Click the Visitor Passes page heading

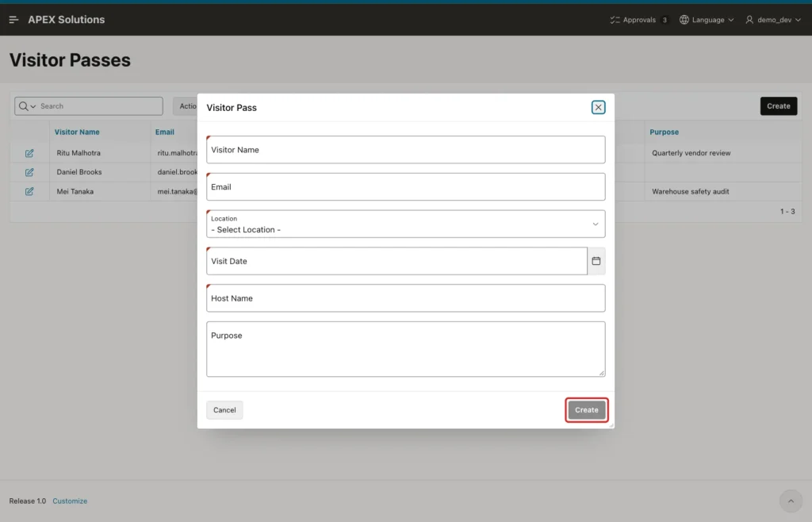pyautogui.click(x=70, y=60)
